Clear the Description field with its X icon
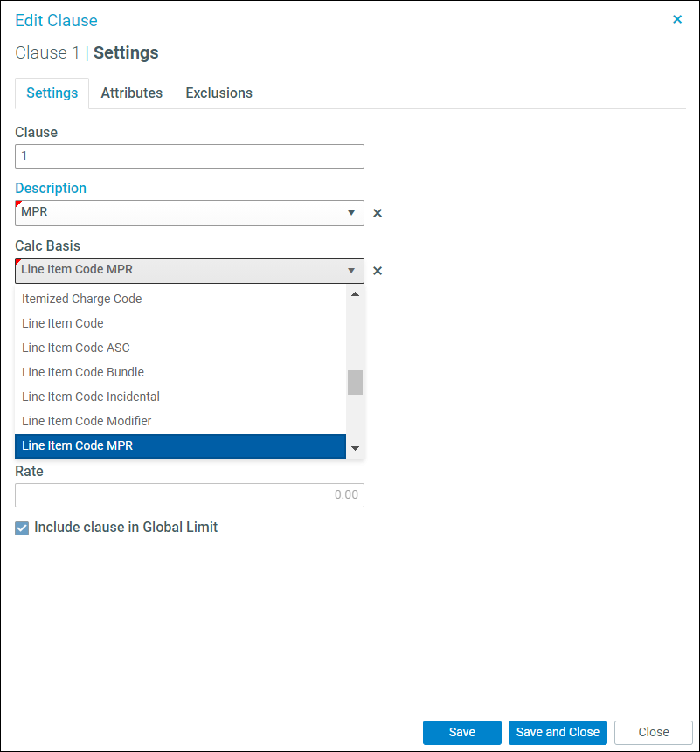This screenshot has width=700, height=752. click(x=378, y=213)
